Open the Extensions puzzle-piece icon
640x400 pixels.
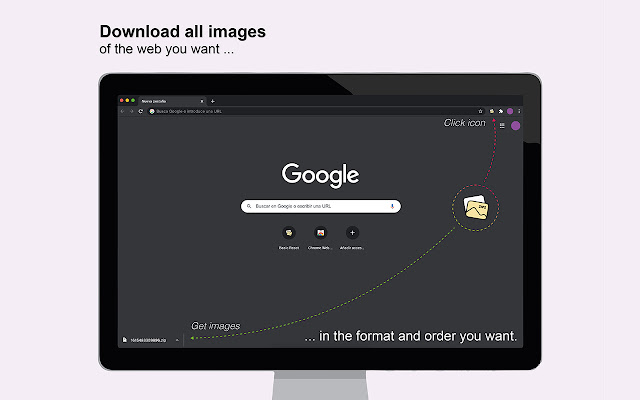tap(501, 111)
